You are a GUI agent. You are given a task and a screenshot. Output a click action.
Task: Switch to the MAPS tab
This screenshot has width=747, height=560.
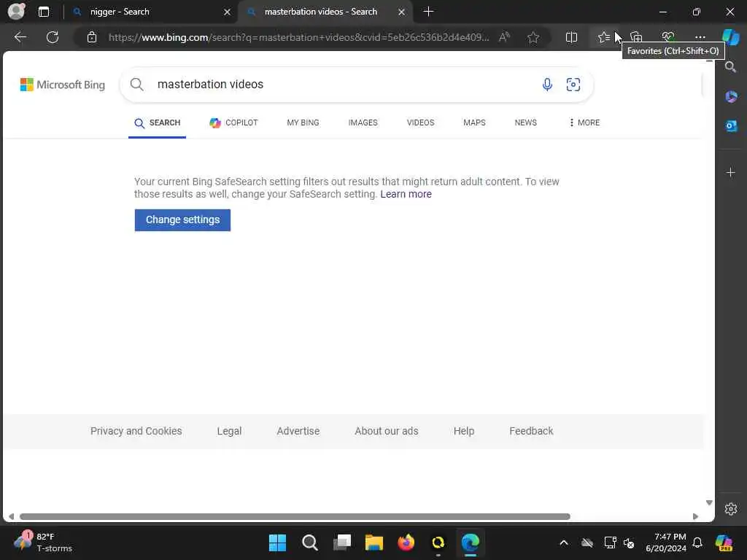coord(474,122)
